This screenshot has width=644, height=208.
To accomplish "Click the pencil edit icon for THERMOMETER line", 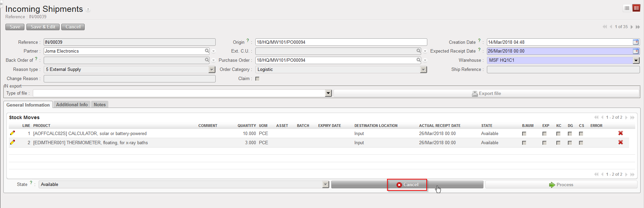I will tap(13, 143).
